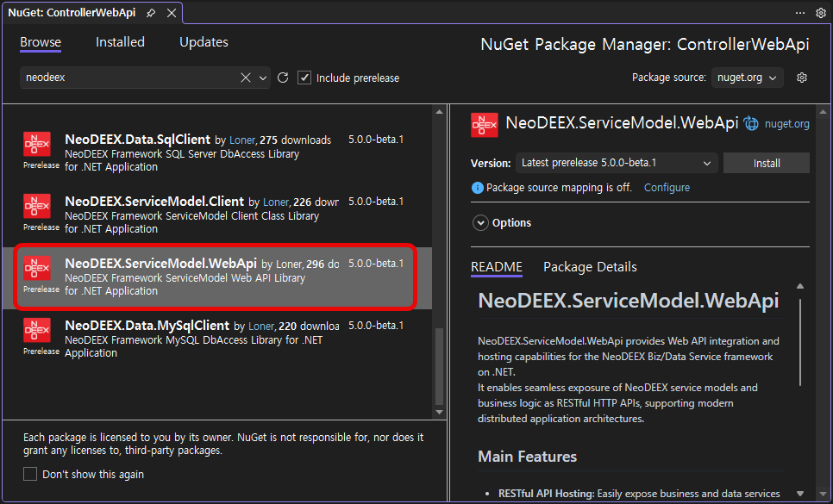Select the NeoDEEX.ServiceModel.WebApi list title
The image size is (833, 504).
(x=161, y=263)
